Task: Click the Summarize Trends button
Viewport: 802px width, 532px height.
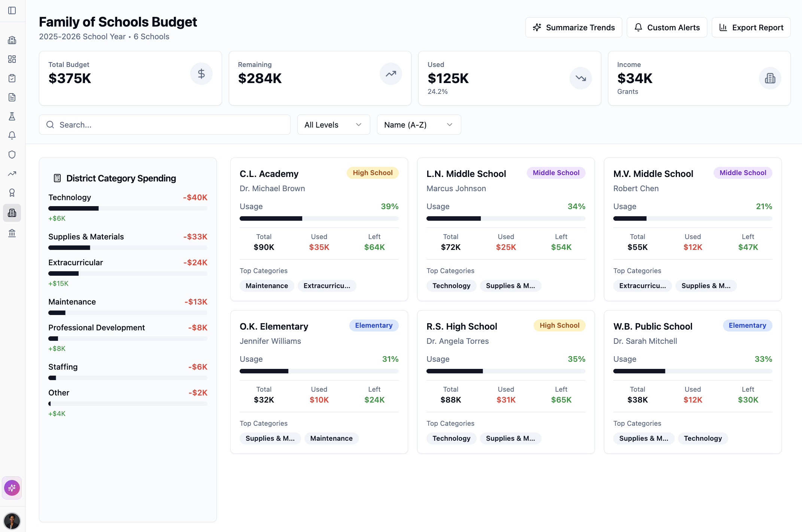Action: tap(573, 27)
